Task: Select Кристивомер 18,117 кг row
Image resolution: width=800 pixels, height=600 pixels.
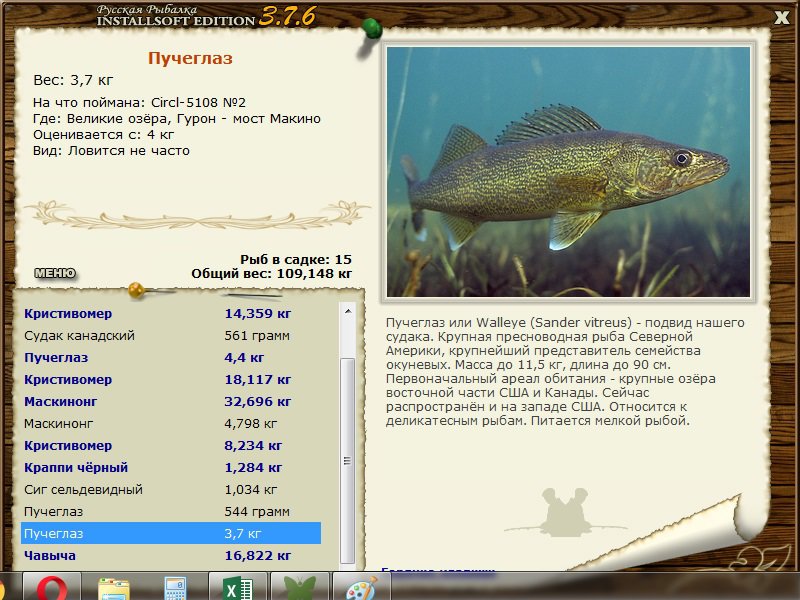Action: (x=171, y=379)
